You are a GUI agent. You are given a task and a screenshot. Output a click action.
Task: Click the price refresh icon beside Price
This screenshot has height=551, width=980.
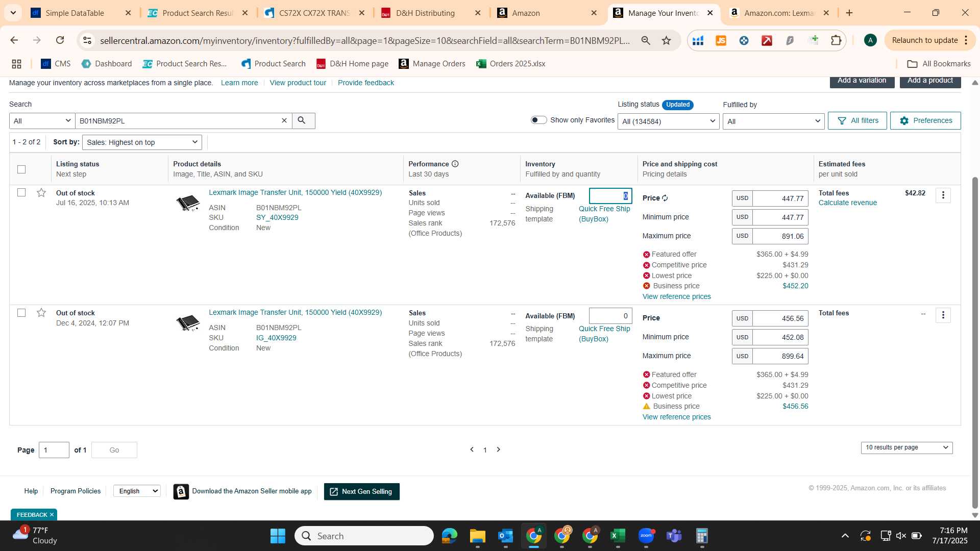pyautogui.click(x=665, y=198)
